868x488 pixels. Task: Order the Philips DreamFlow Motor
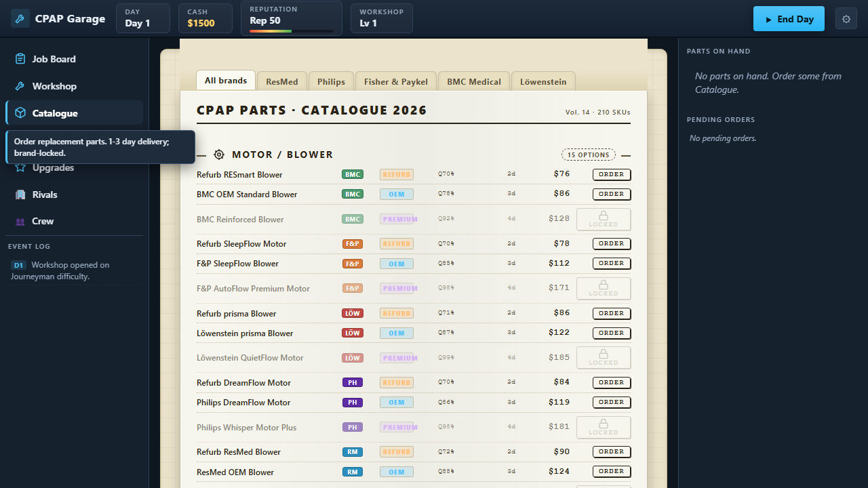[612, 402]
